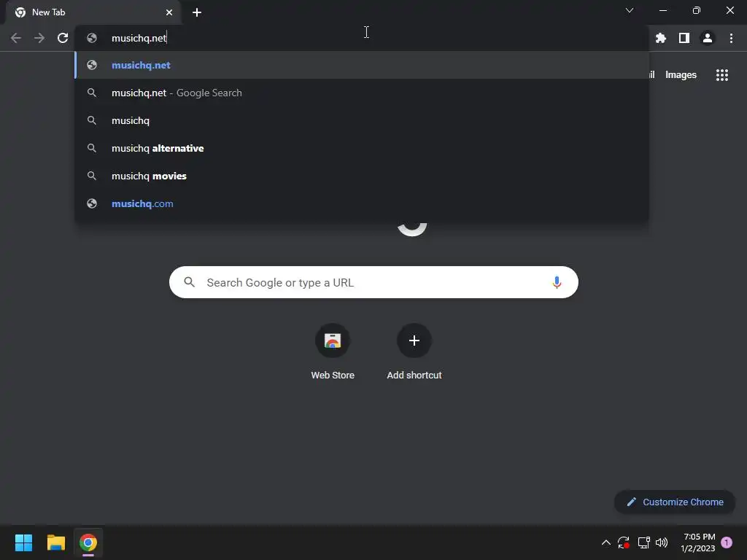The width and height of the screenshot is (747, 560).
Task: Open a new tab with plus button
Action: (x=197, y=12)
